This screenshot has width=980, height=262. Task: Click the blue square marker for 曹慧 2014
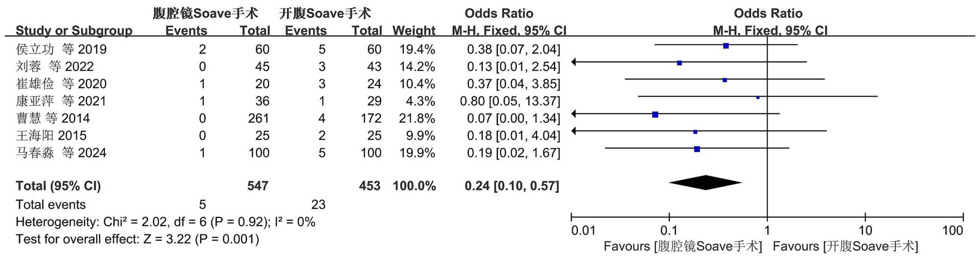tap(655, 114)
